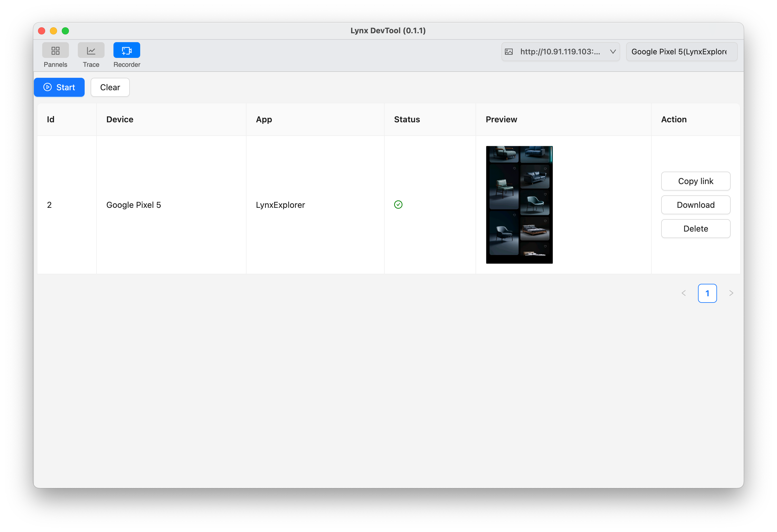
Task: Click the Recorder label text
Action: (127, 64)
